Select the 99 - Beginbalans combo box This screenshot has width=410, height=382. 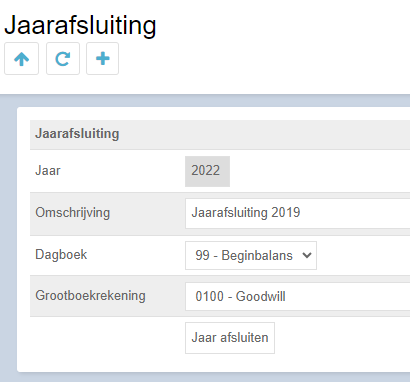point(251,256)
